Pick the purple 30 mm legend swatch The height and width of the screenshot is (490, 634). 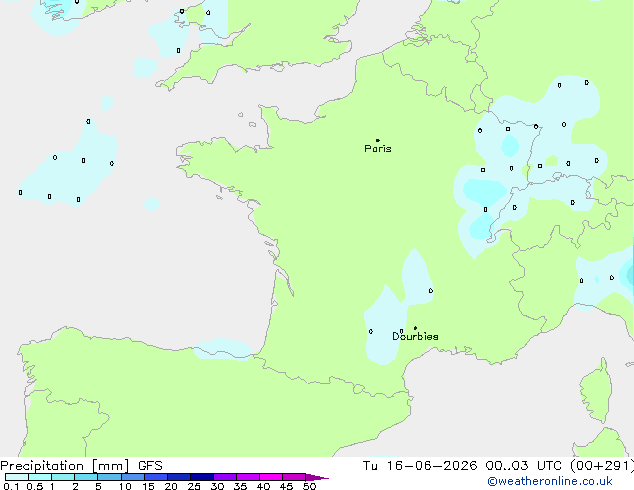pos(225,477)
